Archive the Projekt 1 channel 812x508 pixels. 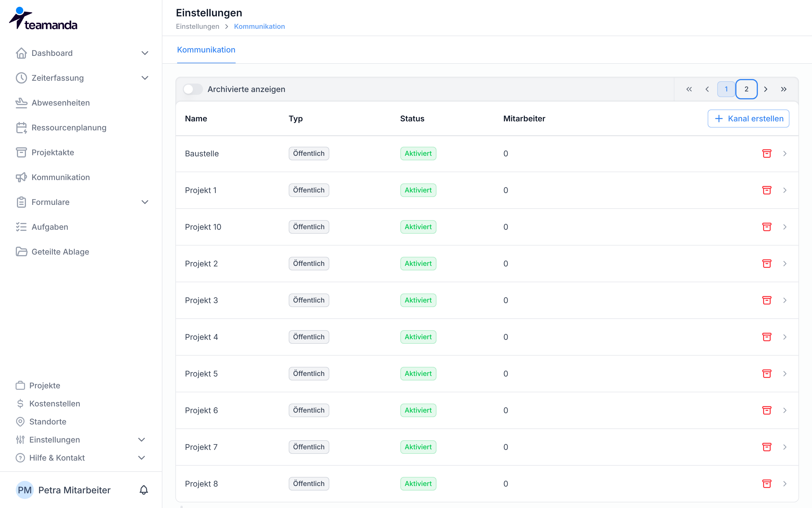pos(767,190)
